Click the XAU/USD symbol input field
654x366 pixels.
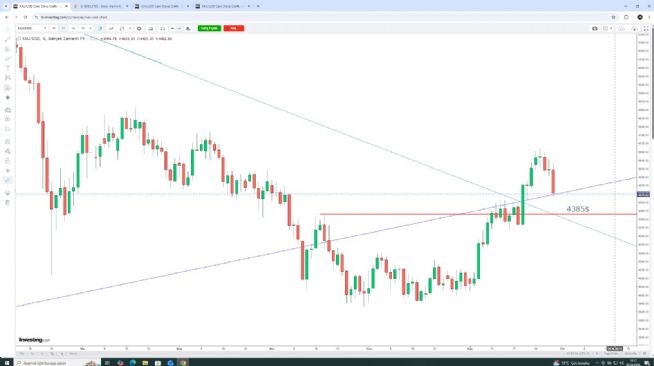coord(29,28)
